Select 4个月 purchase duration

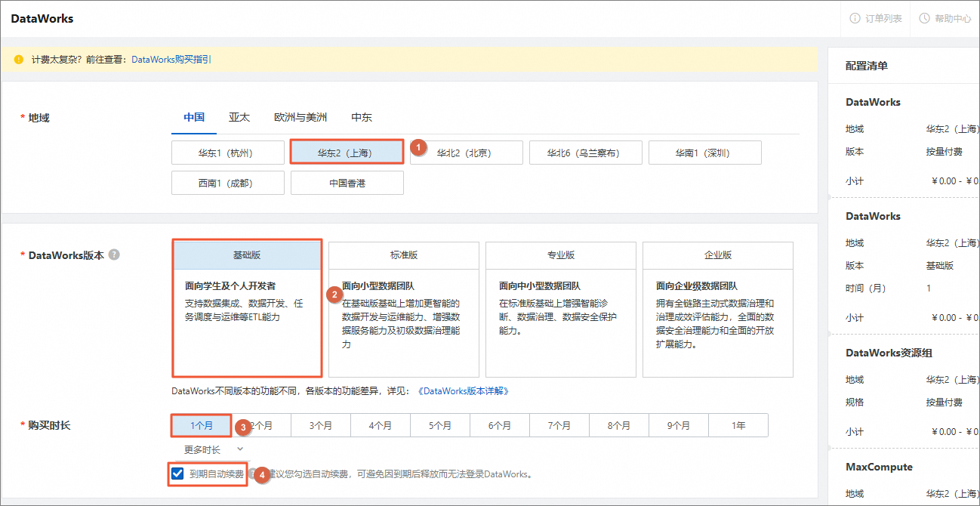click(381, 425)
